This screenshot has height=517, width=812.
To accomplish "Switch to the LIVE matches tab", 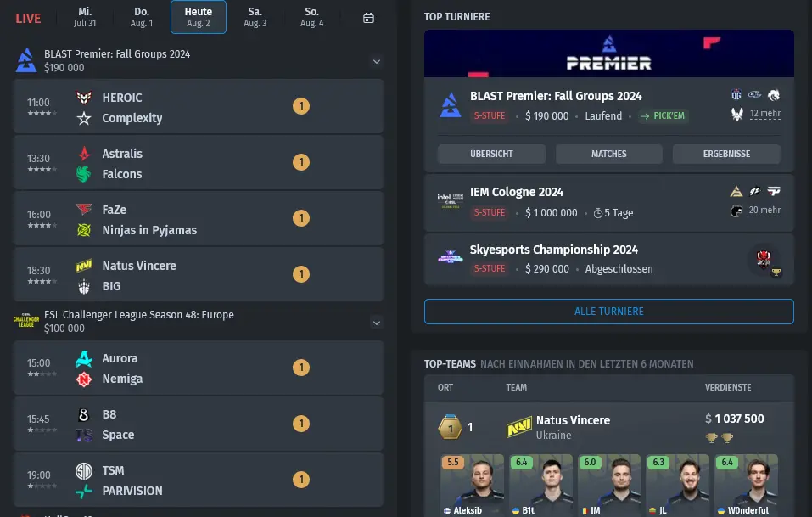I will [x=28, y=19].
